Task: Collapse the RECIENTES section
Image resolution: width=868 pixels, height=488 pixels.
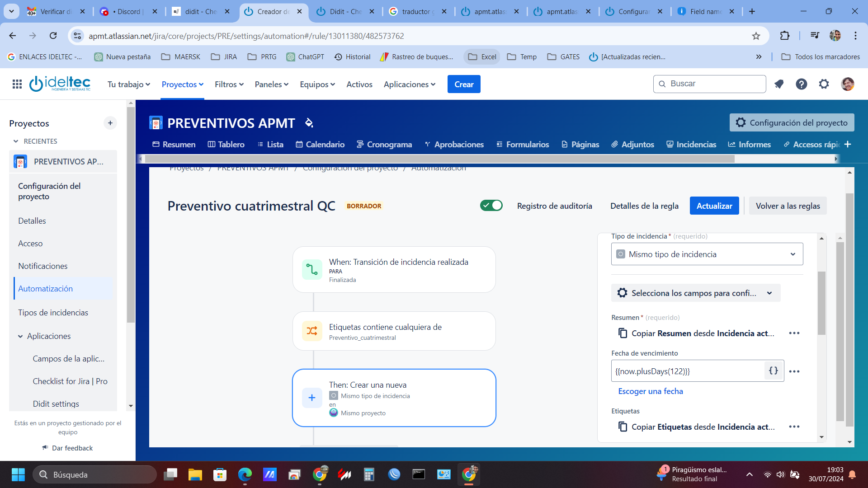Action: pos(16,141)
